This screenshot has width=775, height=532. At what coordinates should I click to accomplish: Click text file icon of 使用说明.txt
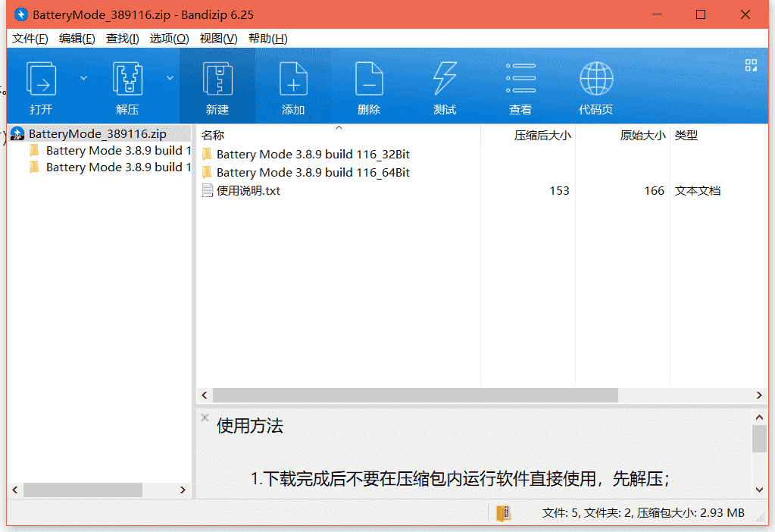[207, 191]
